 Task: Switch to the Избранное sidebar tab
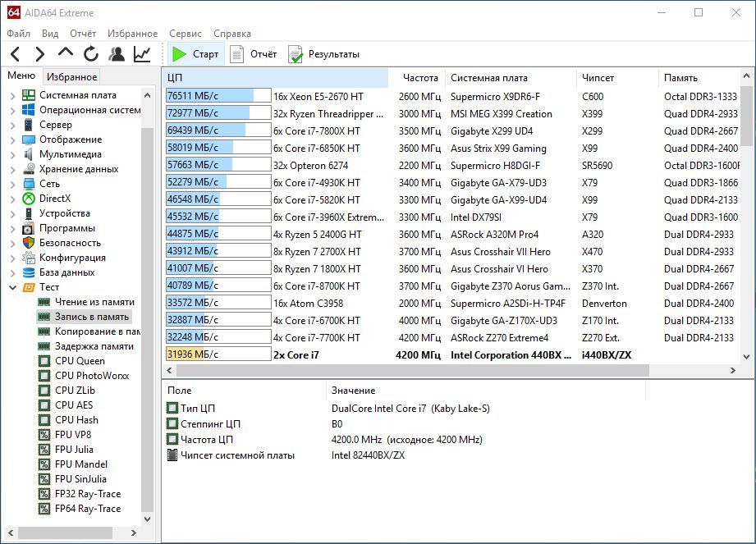point(72,76)
